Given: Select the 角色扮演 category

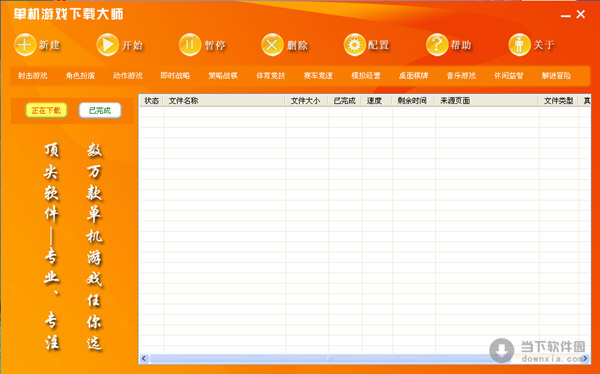Looking at the screenshot, I should coord(80,76).
